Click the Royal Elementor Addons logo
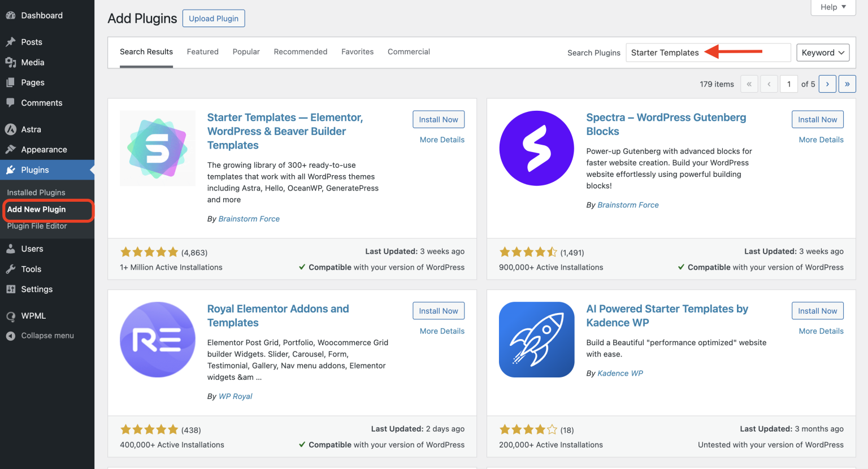The image size is (868, 469). point(157,339)
